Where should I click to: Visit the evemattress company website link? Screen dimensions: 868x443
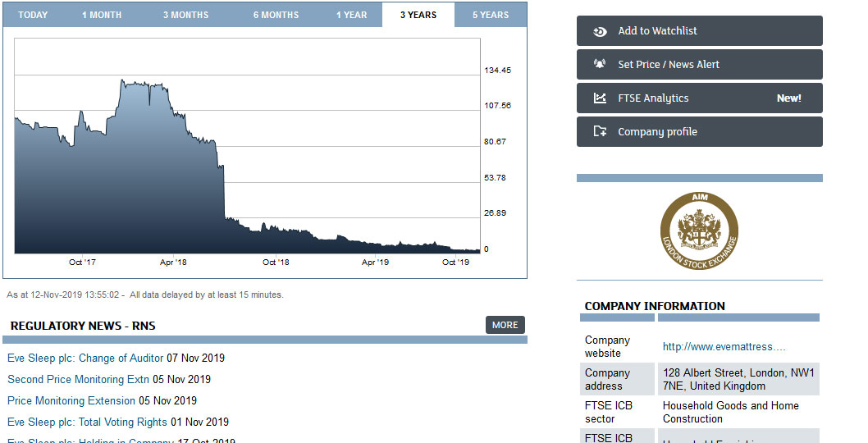(724, 347)
